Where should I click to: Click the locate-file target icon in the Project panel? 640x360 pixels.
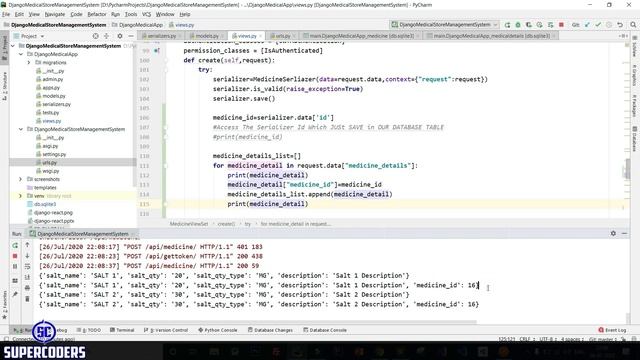pyautogui.click(x=96, y=36)
